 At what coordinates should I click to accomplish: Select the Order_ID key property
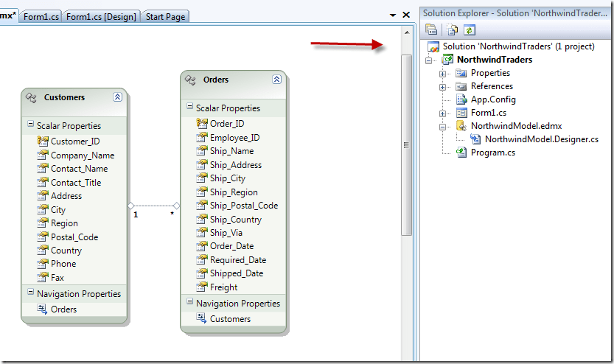226,124
